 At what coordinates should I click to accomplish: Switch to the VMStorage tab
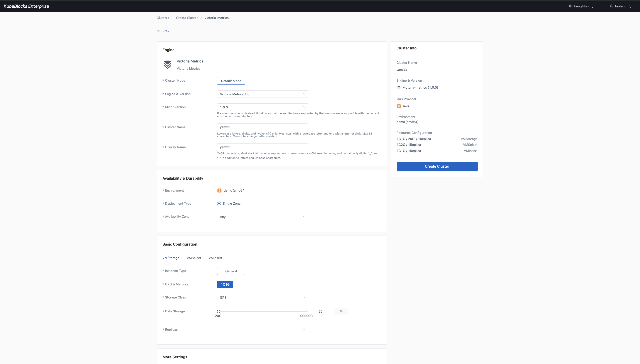coord(171,258)
